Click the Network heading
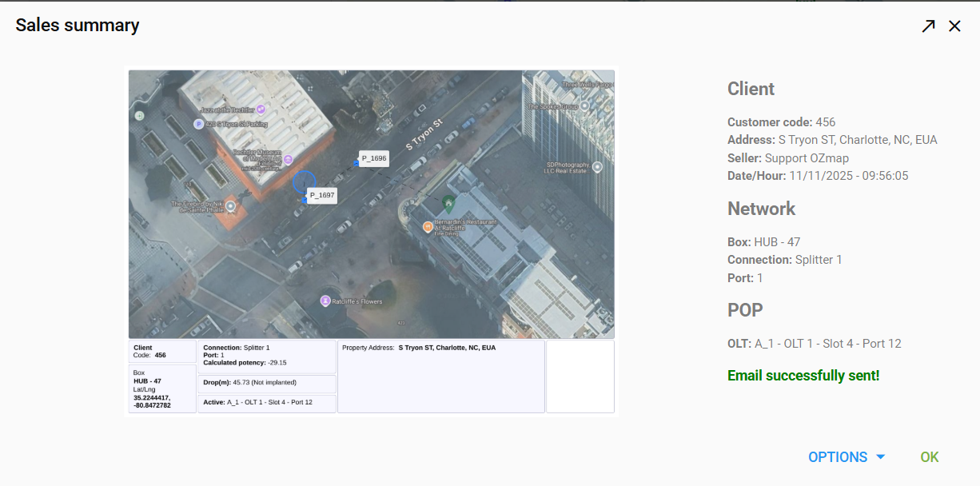 click(x=761, y=209)
